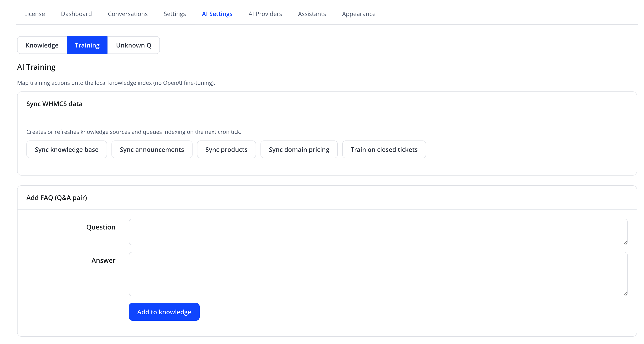The height and width of the screenshot is (344, 644).
Task: Click the 'Map training actions' description text
Action: (x=116, y=83)
